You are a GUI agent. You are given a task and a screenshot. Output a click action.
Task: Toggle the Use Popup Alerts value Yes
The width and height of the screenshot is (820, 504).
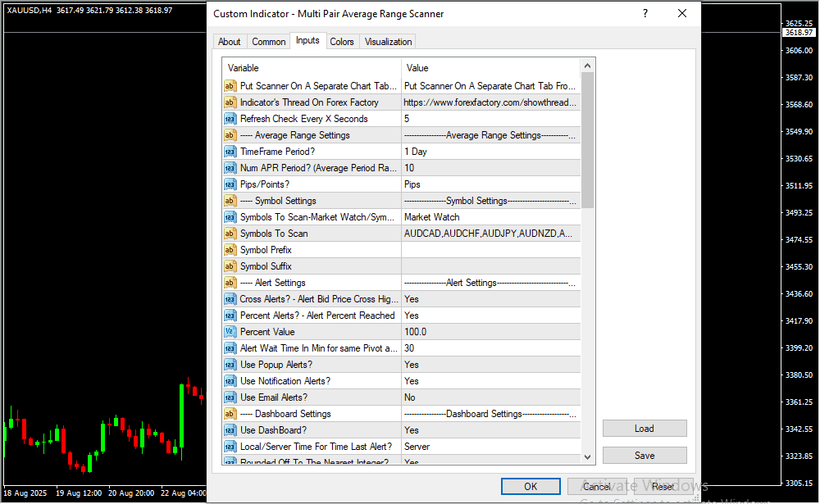pos(490,365)
